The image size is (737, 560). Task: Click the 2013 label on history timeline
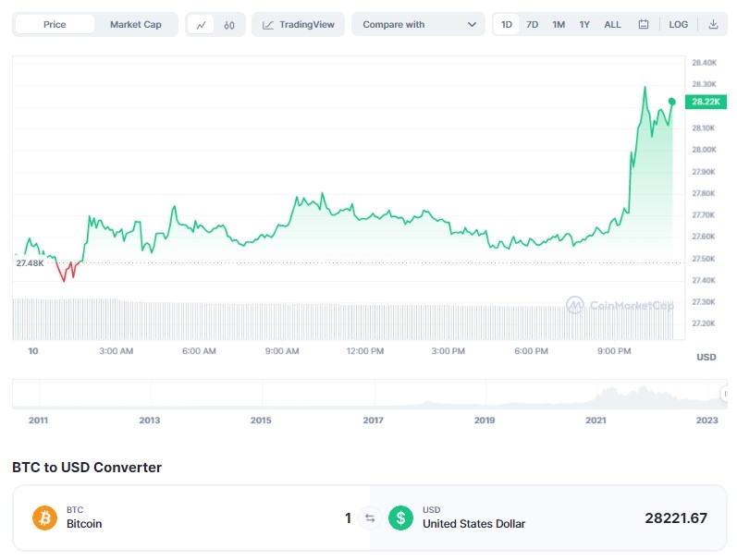pos(150,420)
